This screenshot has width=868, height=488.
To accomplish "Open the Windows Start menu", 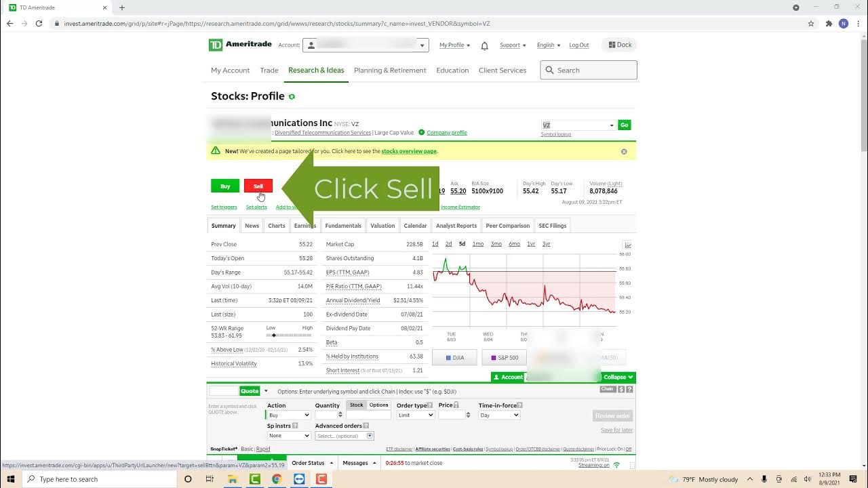I will (11, 479).
